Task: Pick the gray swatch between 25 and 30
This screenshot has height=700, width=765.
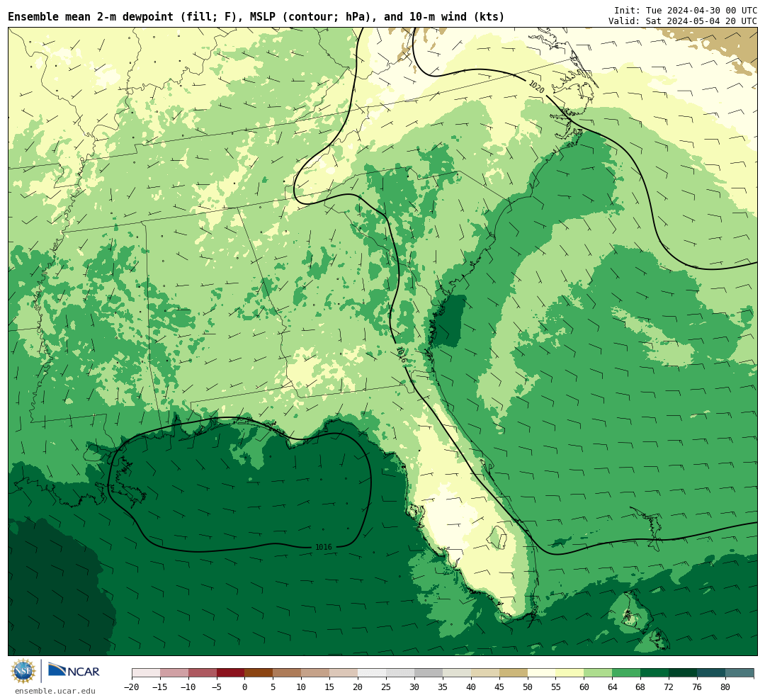Action: click(x=400, y=673)
